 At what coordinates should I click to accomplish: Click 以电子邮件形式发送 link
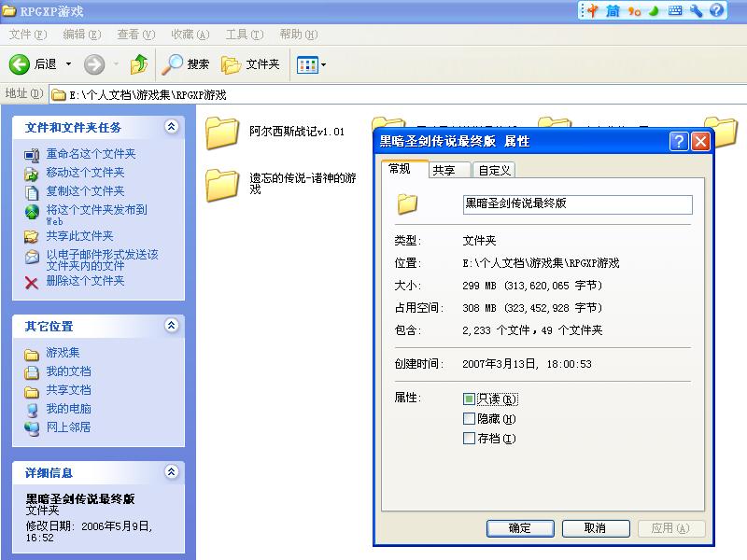coord(103,259)
